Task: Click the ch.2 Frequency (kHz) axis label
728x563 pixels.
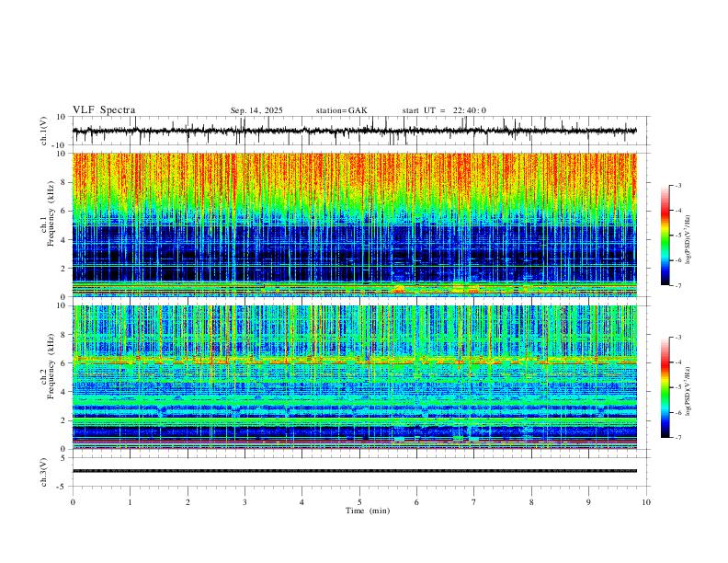Action: [x=48, y=365]
